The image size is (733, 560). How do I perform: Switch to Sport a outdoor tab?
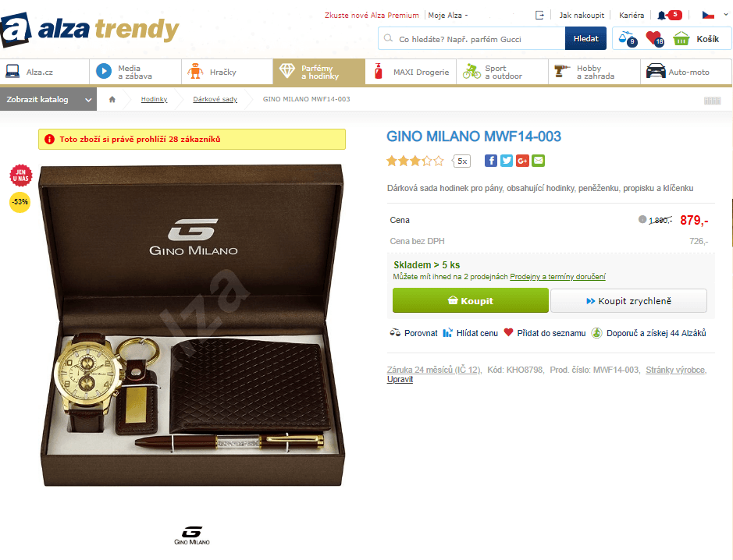tap(502, 72)
